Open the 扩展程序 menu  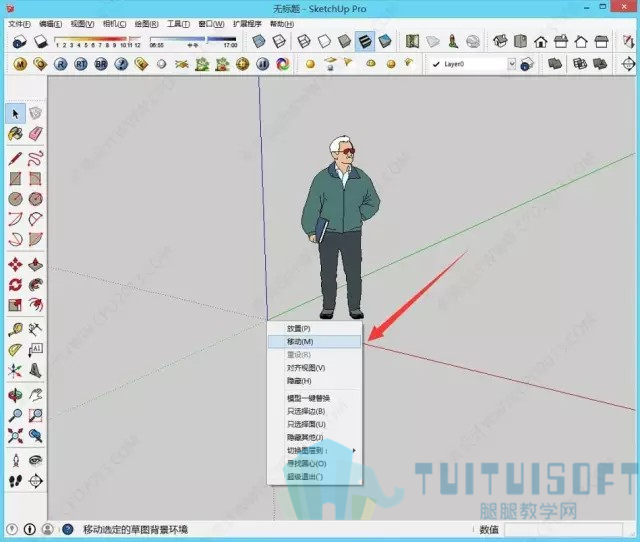247,24
